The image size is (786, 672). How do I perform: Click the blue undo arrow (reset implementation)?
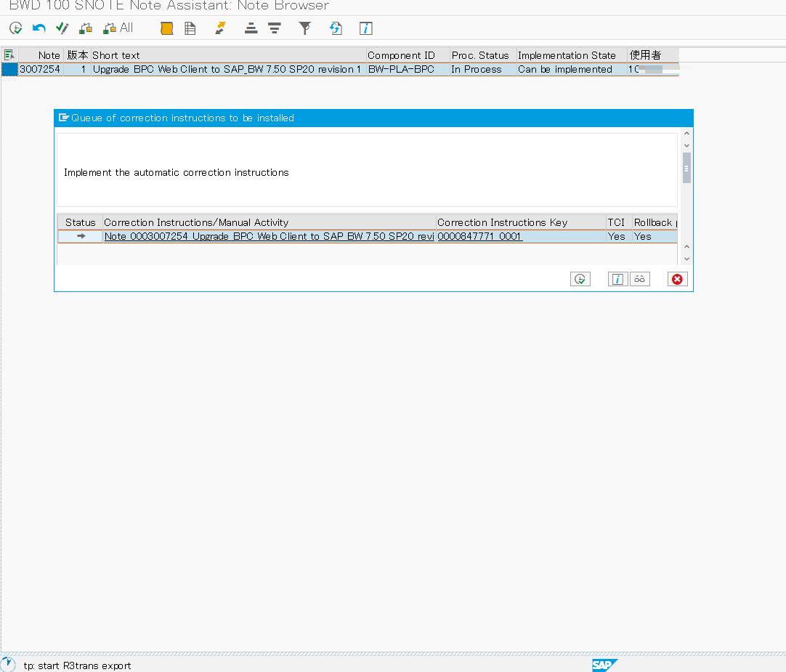pos(39,28)
